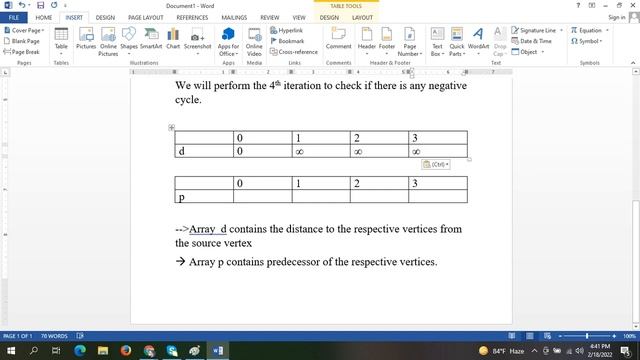The image size is (640, 360).
Task: Open the Equation dropdown arrow
Action: [607, 30]
